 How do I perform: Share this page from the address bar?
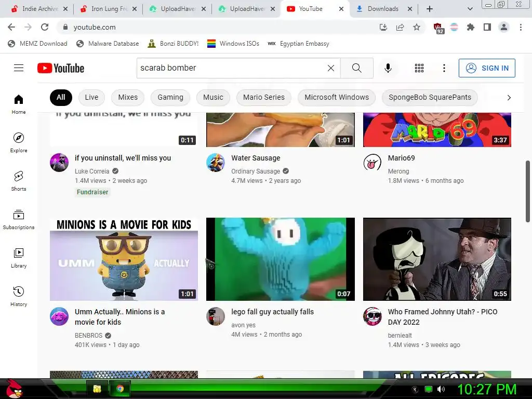(400, 27)
